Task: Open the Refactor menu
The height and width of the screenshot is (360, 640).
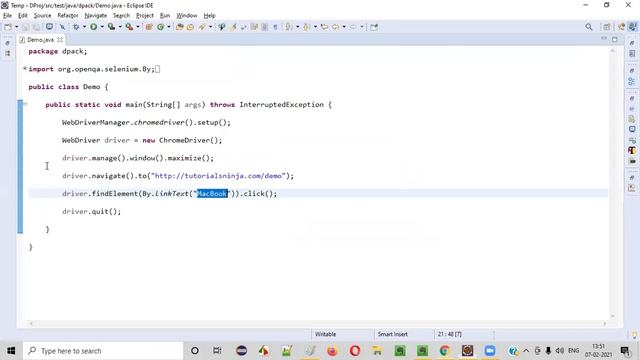Action: click(x=68, y=16)
